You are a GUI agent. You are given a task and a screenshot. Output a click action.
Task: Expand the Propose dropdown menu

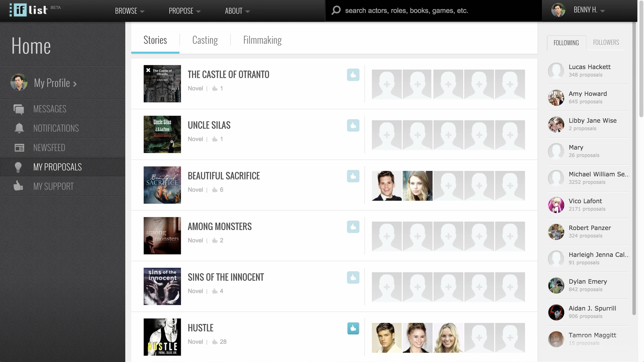pos(184,11)
